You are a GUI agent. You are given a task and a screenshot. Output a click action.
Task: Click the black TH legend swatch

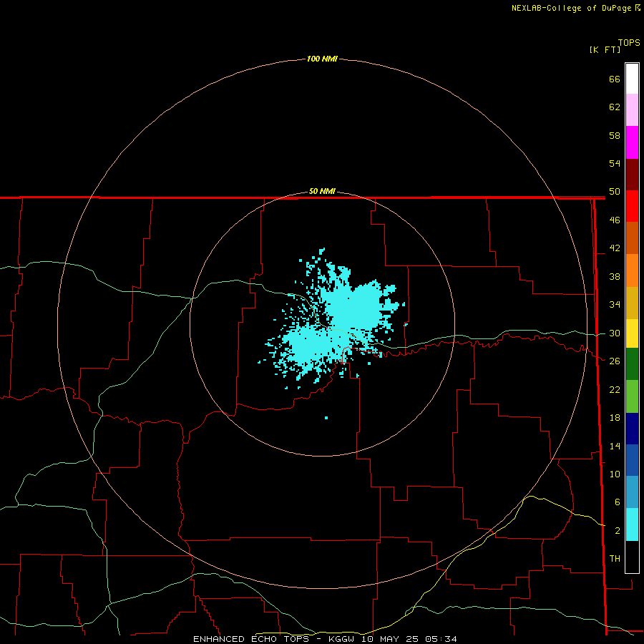(632, 557)
